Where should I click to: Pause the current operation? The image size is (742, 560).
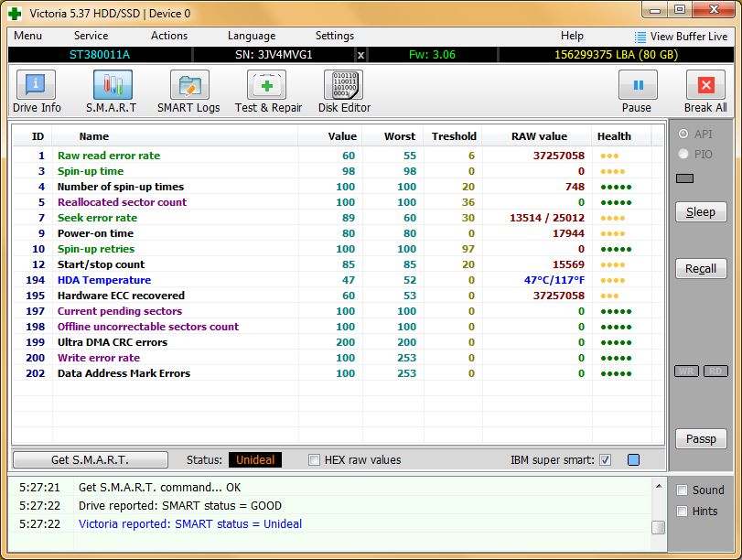tap(637, 92)
